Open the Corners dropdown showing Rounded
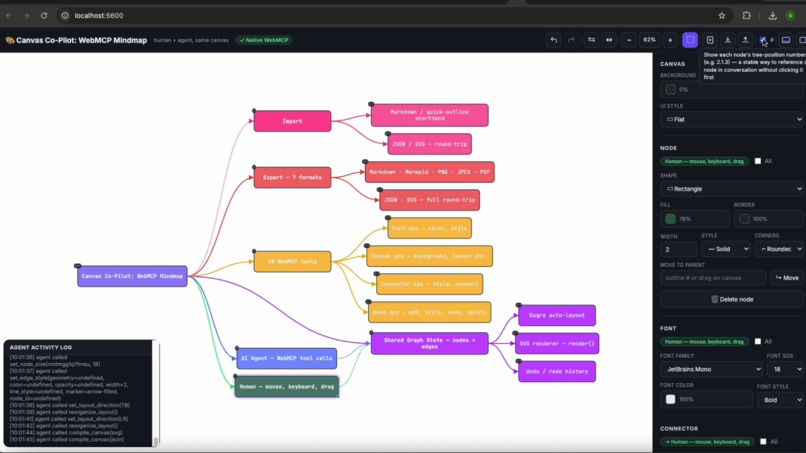 [779, 249]
